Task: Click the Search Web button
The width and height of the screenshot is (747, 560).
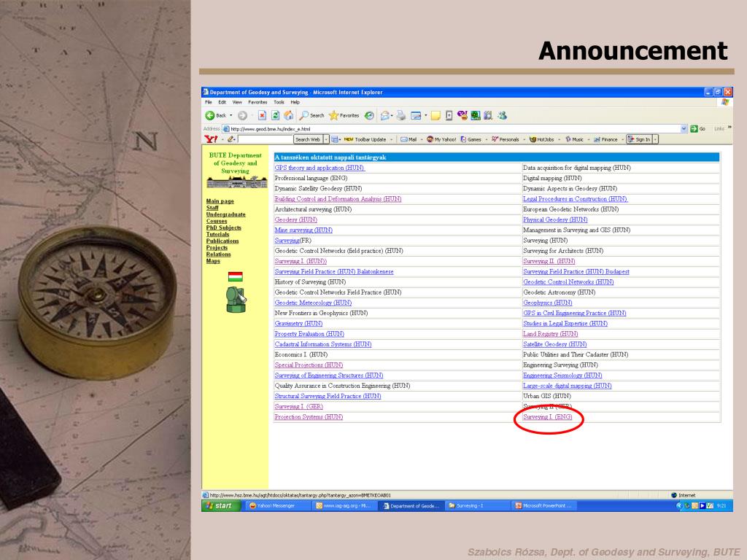Action: (x=308, y=139)
